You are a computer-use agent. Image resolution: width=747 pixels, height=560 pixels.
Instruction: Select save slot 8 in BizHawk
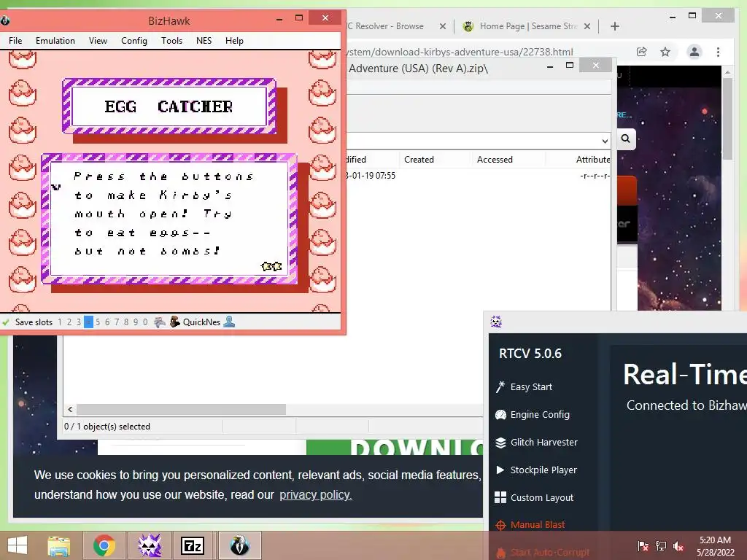(x=126, y=322)
